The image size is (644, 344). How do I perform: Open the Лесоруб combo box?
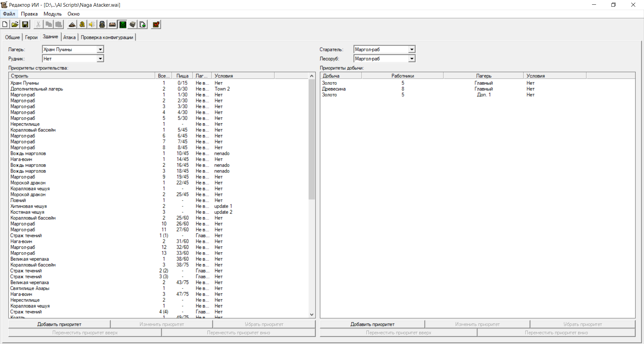(x=412, y=59)
